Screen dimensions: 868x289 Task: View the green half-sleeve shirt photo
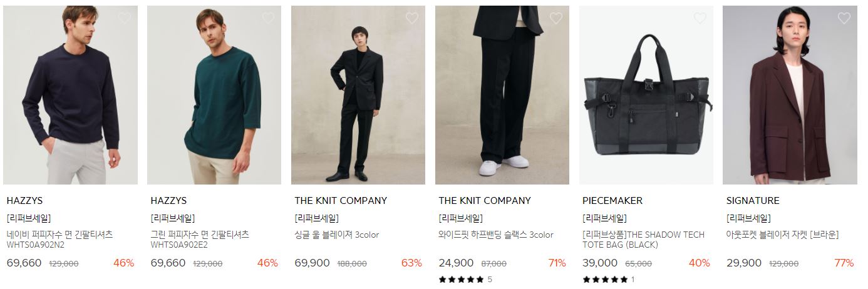[214, 95]
